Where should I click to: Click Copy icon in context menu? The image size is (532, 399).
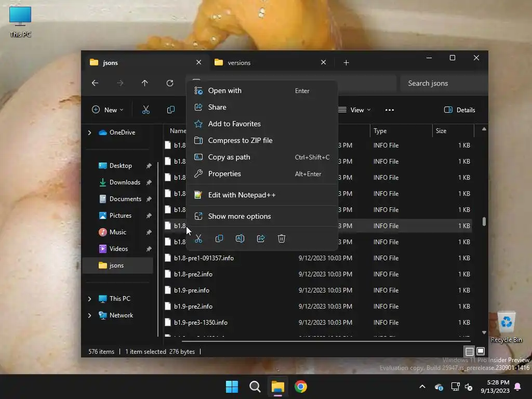[x=219, y=238]
